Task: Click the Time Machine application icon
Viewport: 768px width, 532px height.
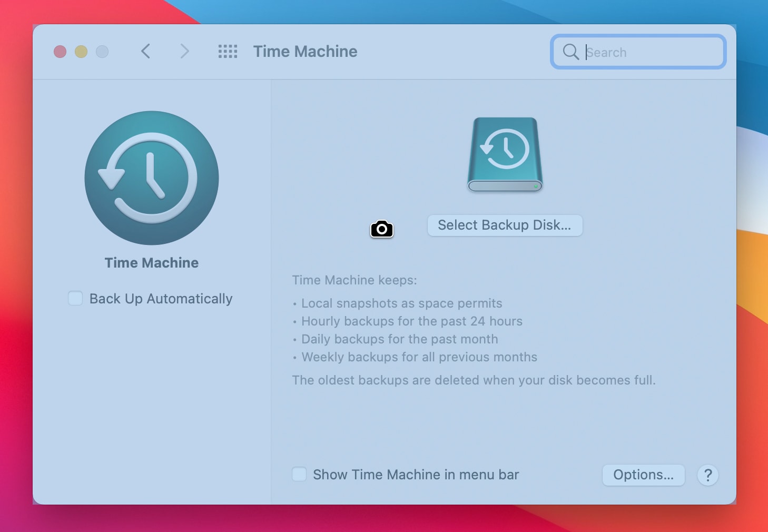Action: click(151, 178)
